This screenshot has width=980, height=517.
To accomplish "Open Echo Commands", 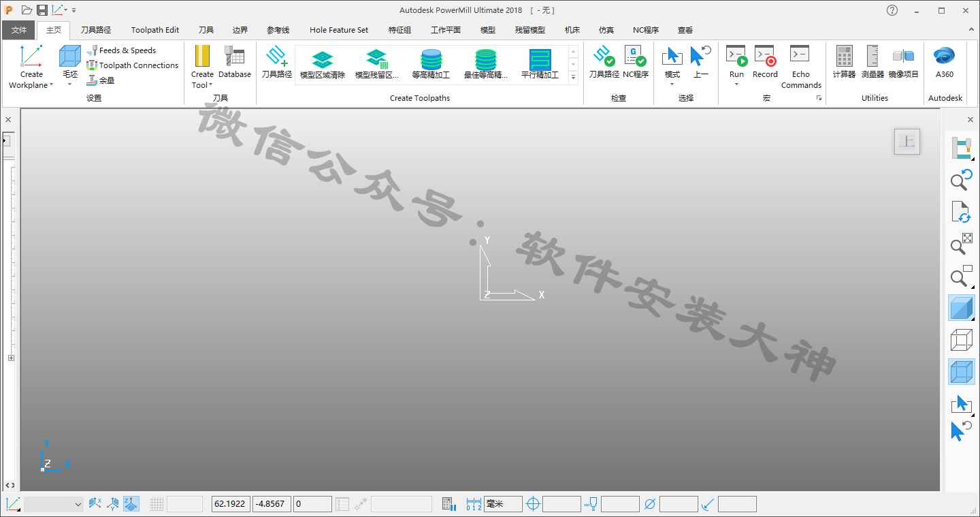I will point(801,67).
